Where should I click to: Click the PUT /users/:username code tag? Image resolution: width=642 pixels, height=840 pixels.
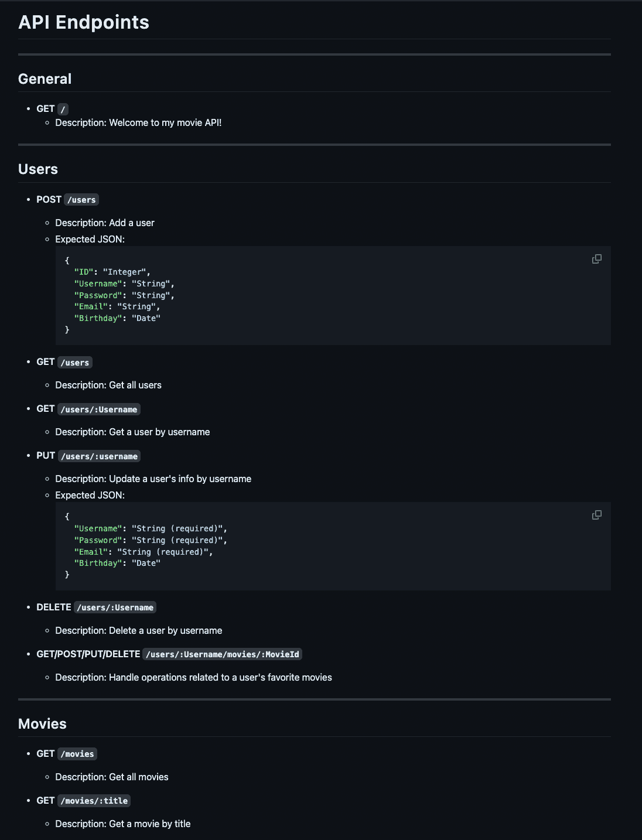[x=100, y=456]
